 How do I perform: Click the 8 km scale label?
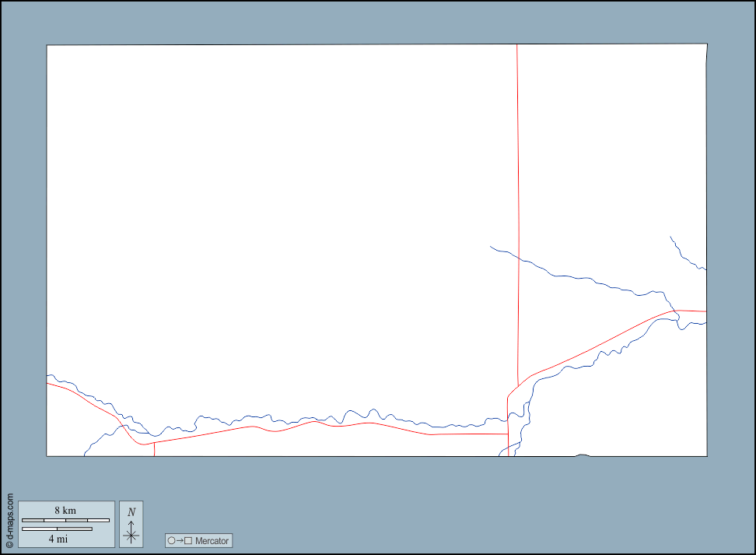coord(65,511)
